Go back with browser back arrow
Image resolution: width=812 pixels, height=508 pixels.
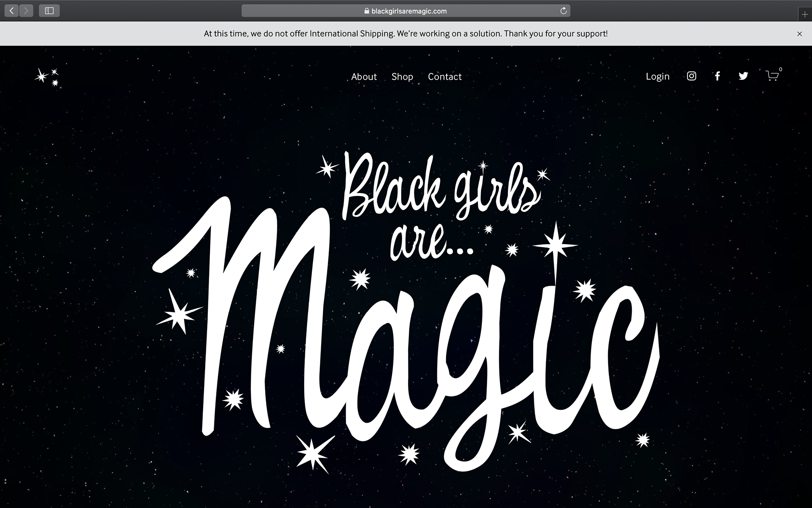tap(11, 11)
